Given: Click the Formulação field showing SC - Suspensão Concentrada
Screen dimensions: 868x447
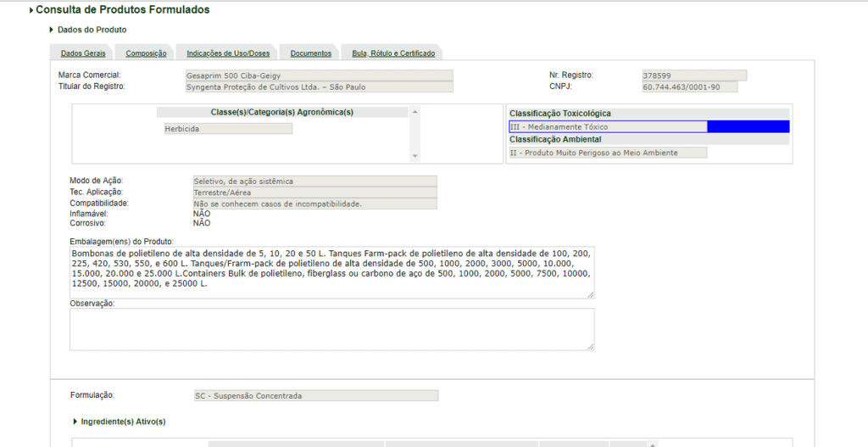Looking at the screenshot, I should coord(315,395).
